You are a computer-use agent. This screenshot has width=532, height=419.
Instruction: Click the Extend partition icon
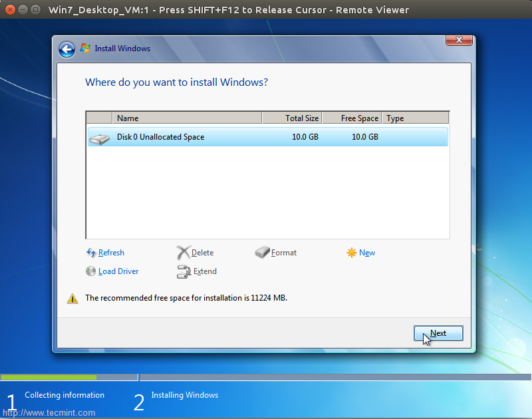point(184,271)
